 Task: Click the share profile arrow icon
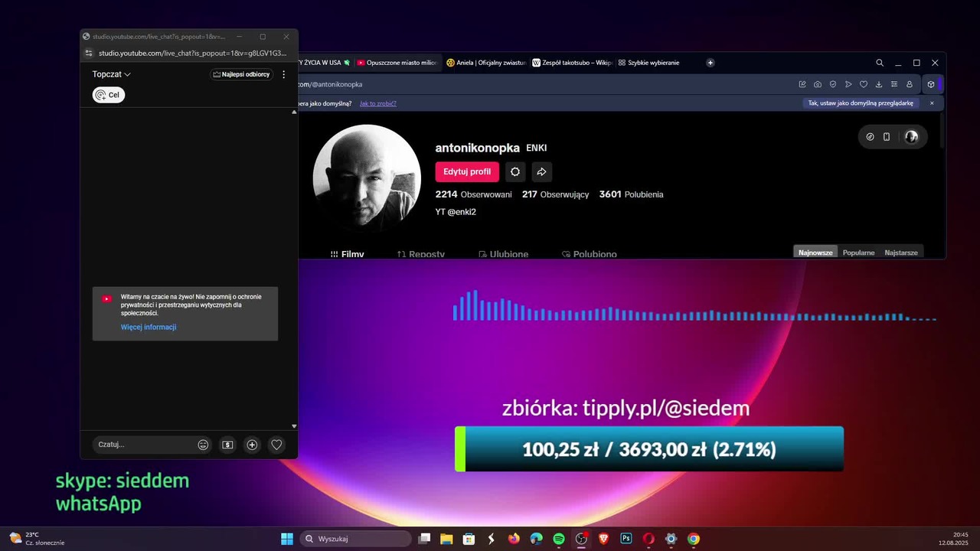[541, 171]
